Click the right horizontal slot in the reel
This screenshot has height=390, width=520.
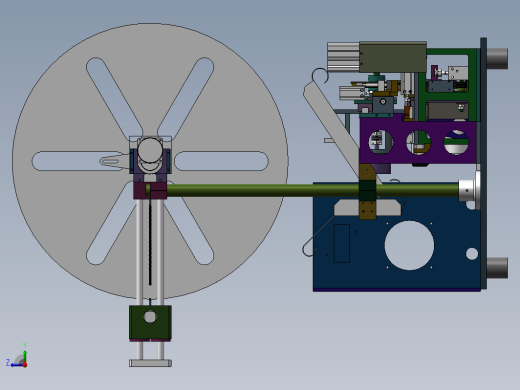pyautogui.click(x=221, y=161)
